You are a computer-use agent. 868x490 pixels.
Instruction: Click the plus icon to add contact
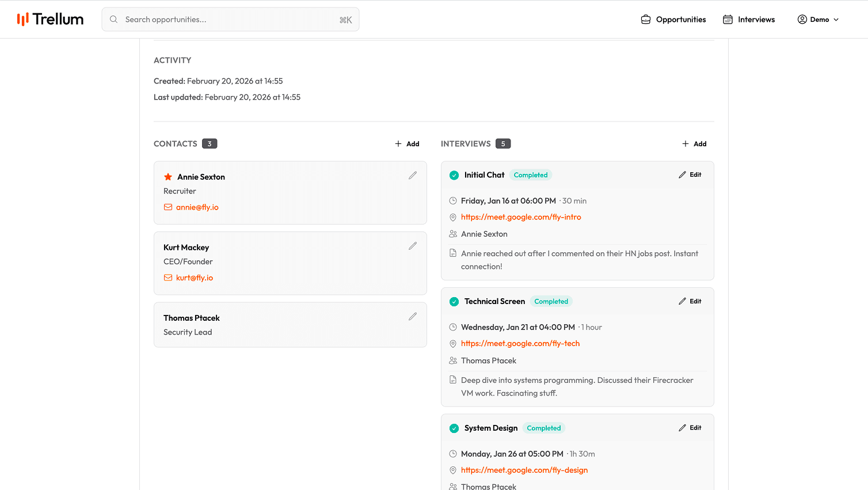coord(398,144)
